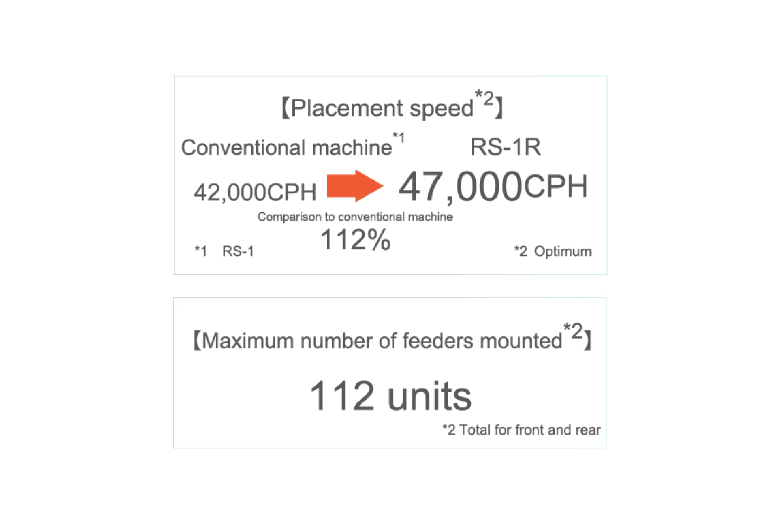Click the 112 units text
780x523 pixels.
[x=390, y=397]
